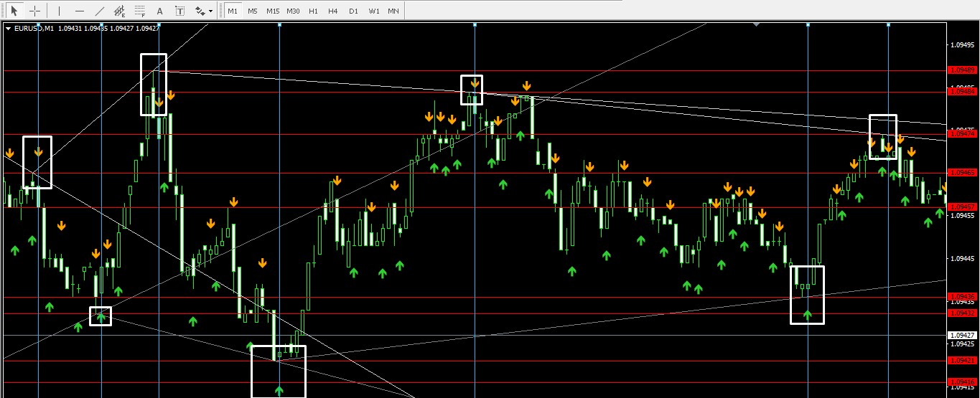Click the 1.09465 red price label
This screenshot has height=398, width=980.
click(x=962, y=172)
